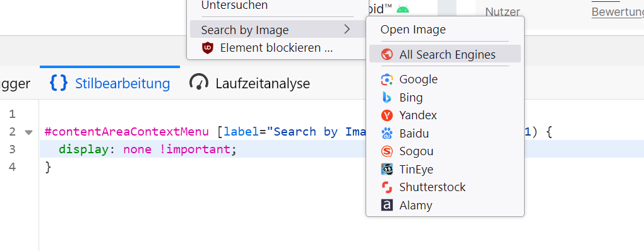Screen dimensions: 644x251
Task: Click the uBlock Origin shield icon
Action: click(x=208, y=48)
